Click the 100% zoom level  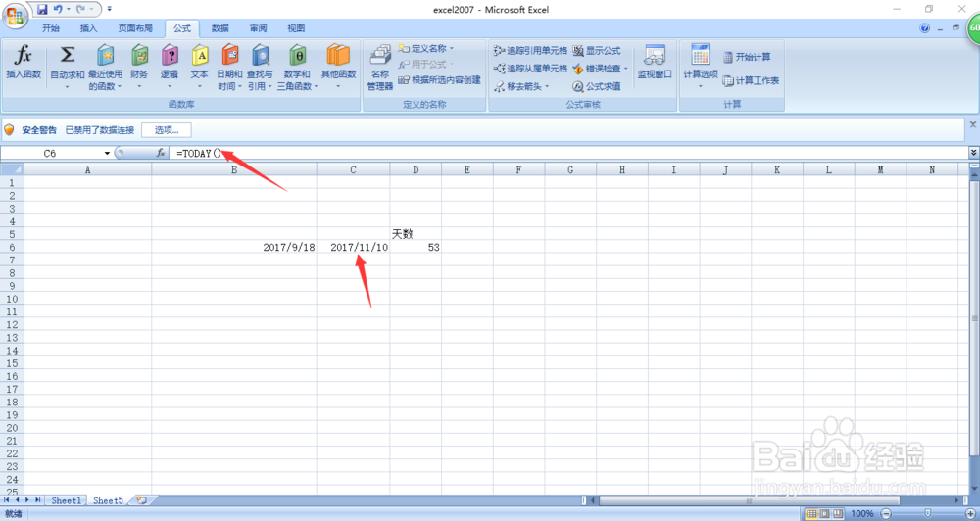tap(862, 513)
